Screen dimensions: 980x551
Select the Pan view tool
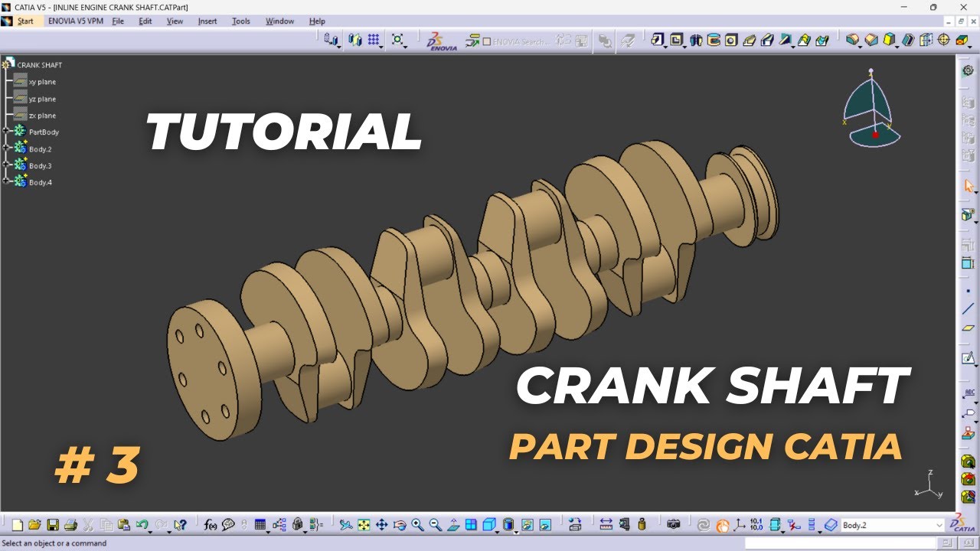click(381, 525)
